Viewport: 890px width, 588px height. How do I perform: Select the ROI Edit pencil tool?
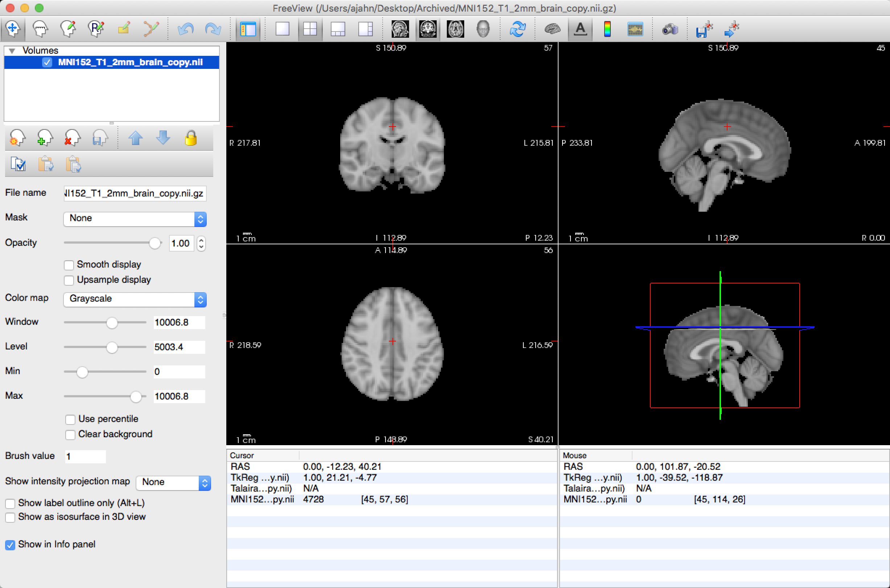123,29
